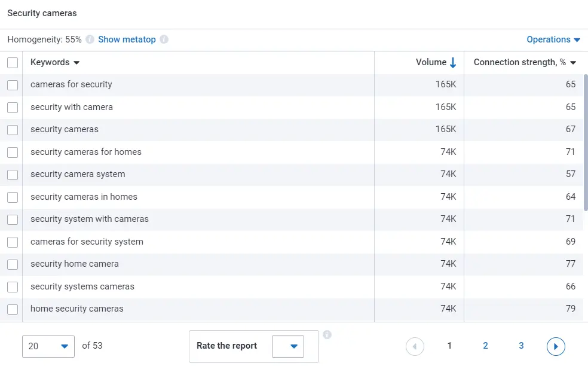
Task: Click connection strength value 57
Action: 571,174
